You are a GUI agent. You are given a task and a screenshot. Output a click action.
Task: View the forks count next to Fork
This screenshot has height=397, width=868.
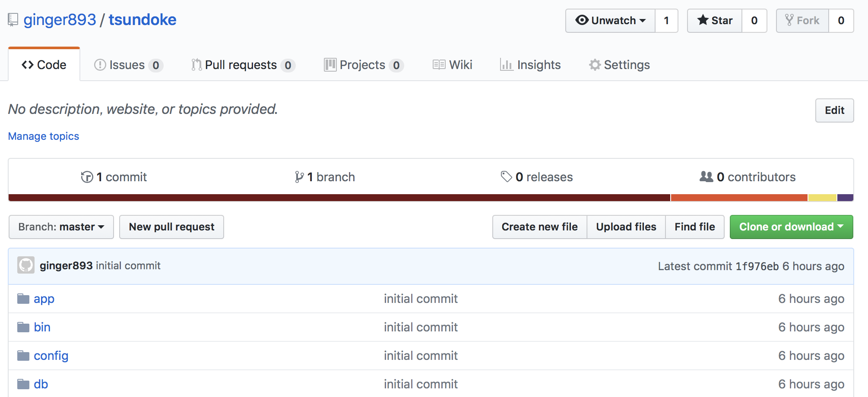pyautogui.click(x=841, y=21)
